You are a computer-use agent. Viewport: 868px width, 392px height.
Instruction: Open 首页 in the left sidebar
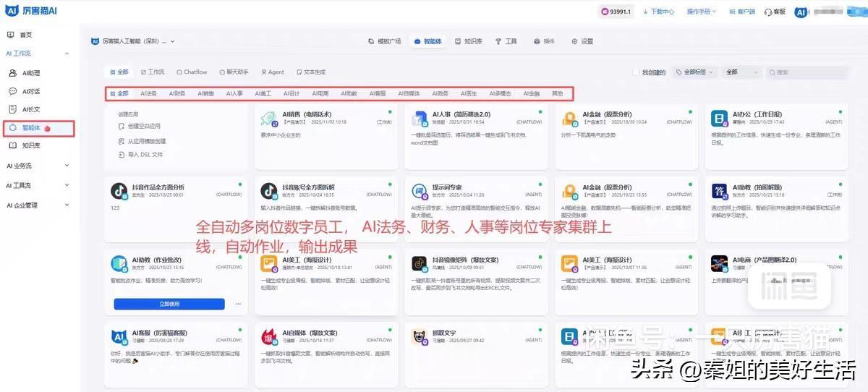point(20,35)
